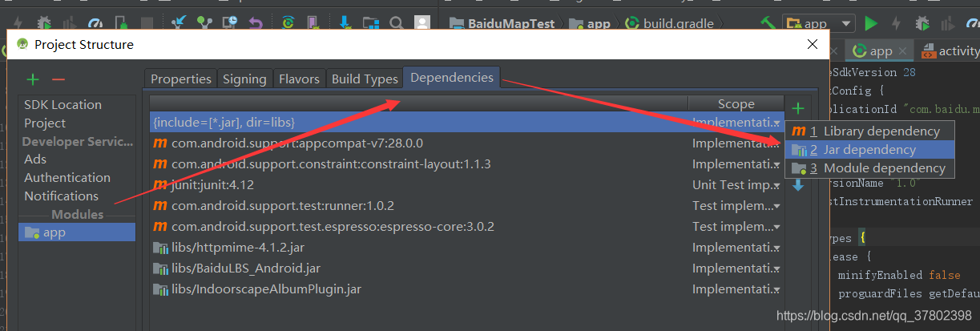Open the Show History clock icon

(x=231, y=23)
